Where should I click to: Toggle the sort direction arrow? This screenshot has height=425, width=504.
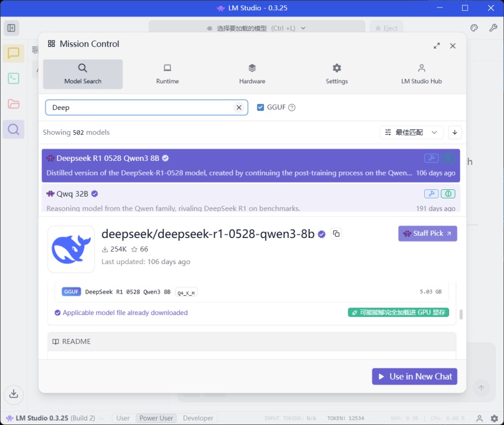click(x=455, y=132)
